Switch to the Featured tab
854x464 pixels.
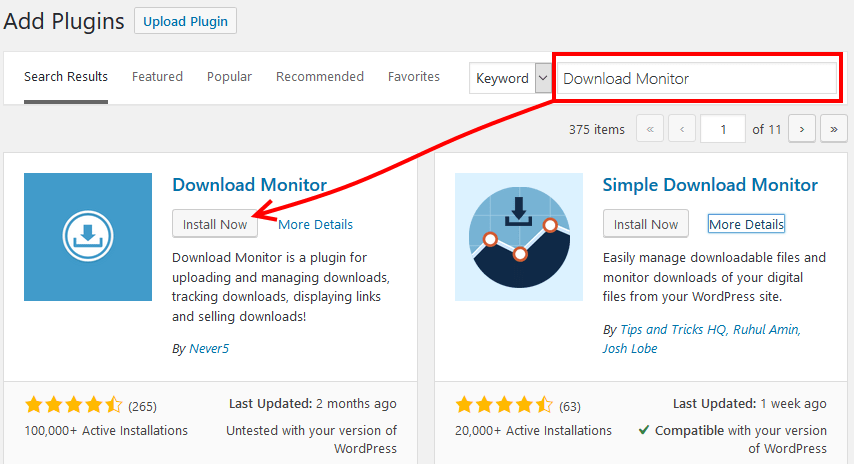coord(157,77)
